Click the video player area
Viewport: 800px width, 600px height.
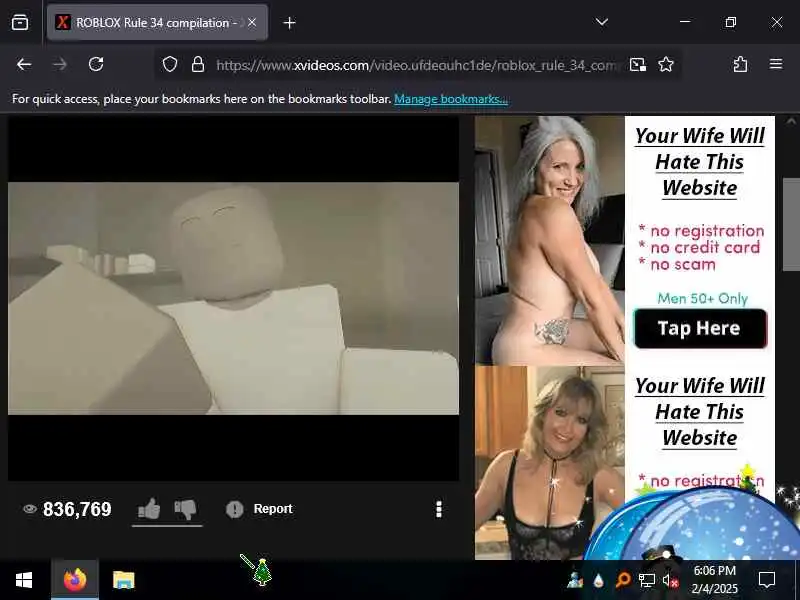pos(233,298)
